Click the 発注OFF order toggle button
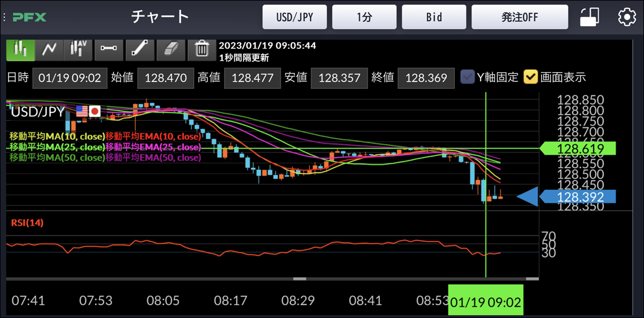Viewport: 644px width, 318px height. click(520, 17)
